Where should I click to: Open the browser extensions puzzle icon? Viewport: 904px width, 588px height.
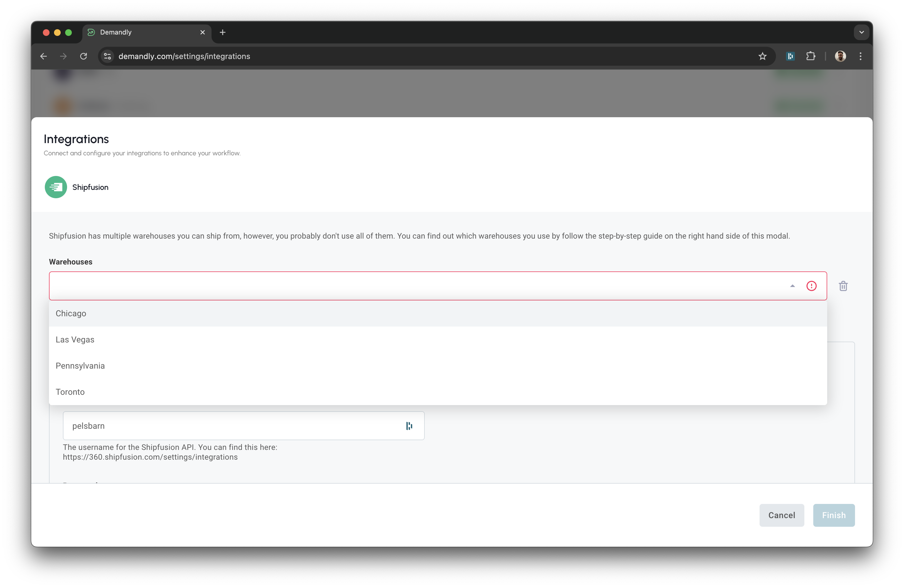point(810,56)
